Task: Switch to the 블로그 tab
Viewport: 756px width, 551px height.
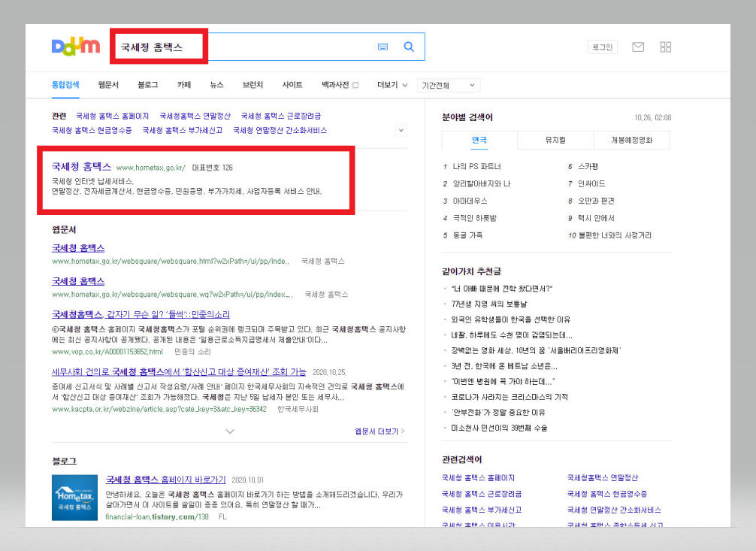Action: (148, 85)
